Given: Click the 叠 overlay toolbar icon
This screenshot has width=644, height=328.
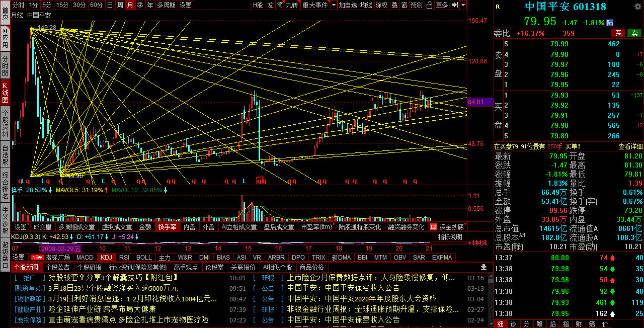Looking at the screenshot, I should (x=394, y=5).
